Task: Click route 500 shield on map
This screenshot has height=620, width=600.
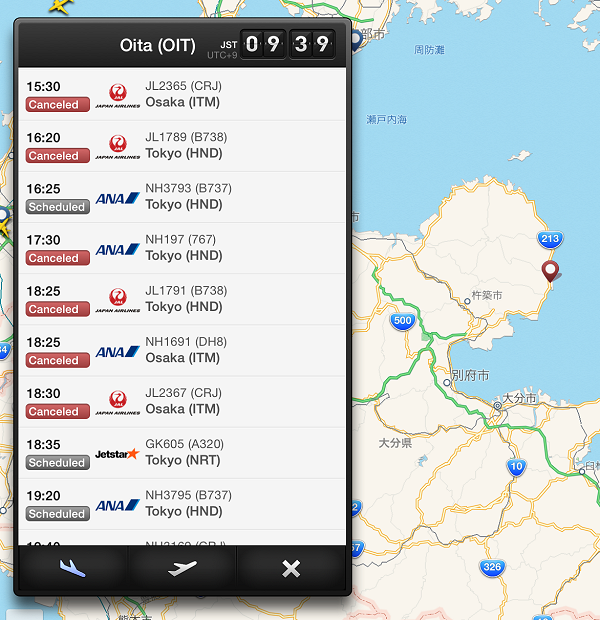Action: 402,321
